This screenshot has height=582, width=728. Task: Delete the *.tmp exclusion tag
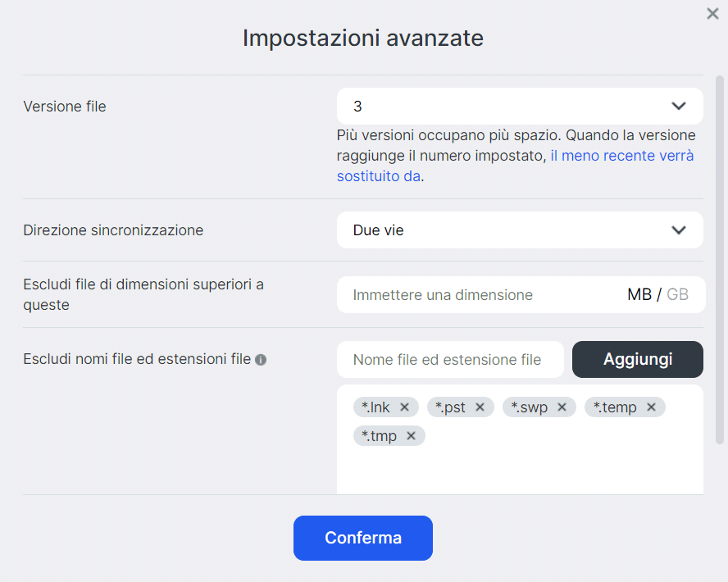tap(411, 436)
